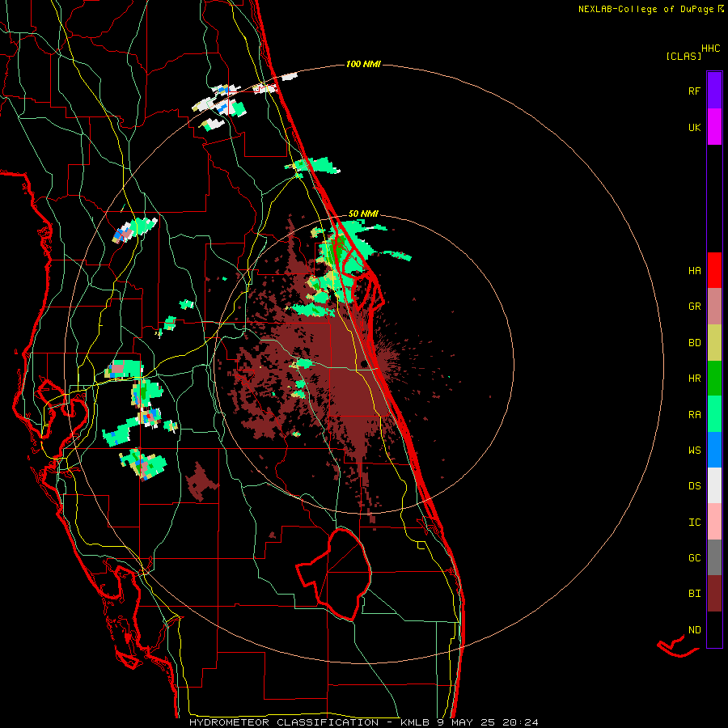Click the HYDROMETEOR CLASSIFICATION caption text

[x=284, y=722]
